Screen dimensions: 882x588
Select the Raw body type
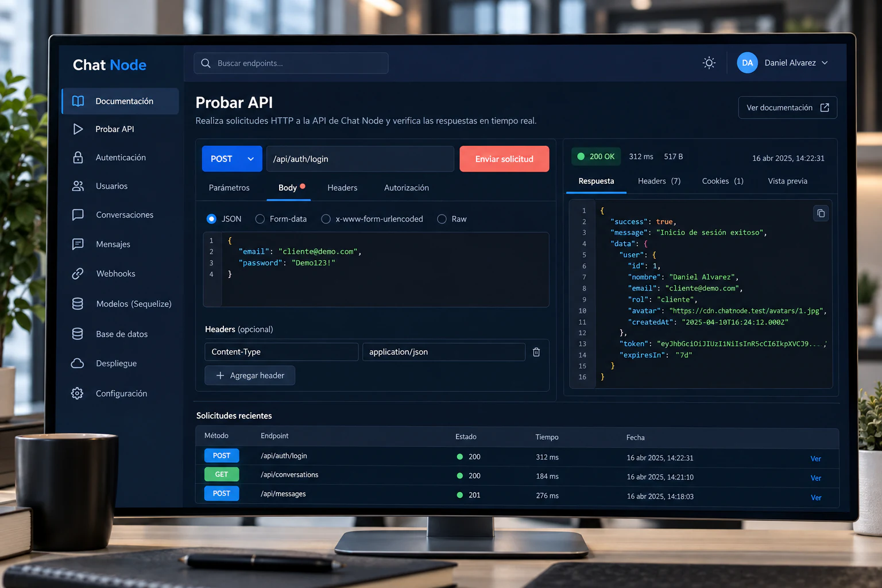tap(442, 219)
